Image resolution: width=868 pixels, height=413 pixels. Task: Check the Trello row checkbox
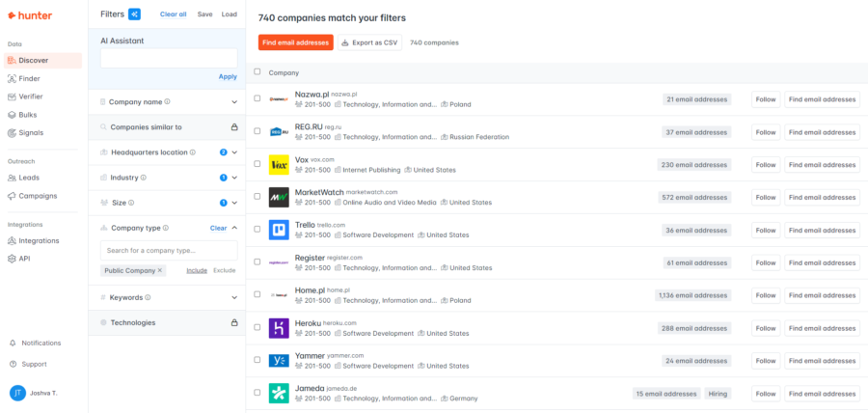click(x=257, y=229)
